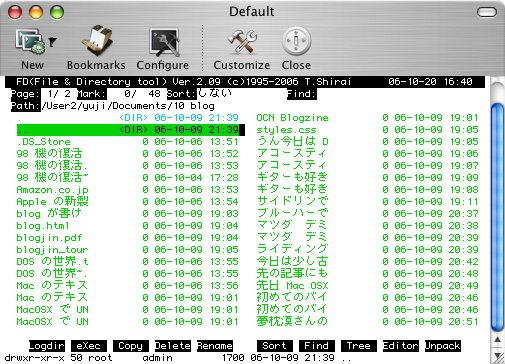This screenshot has width=505, height=364.
Task: Select the blogjin_tour file entry
Action: (x=128, y=250)
